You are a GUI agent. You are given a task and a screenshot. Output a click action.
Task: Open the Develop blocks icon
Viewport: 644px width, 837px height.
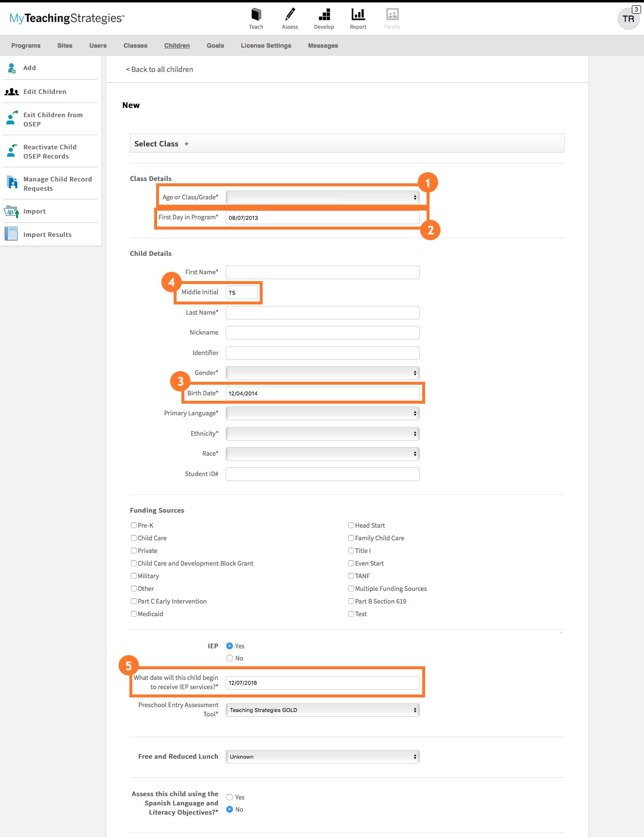pyautogui.click(x=324, y=15)
